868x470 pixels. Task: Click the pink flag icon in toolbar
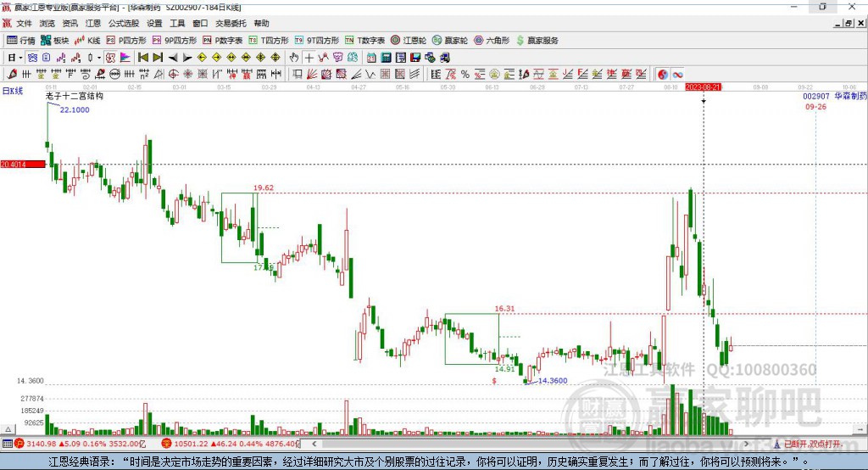coord(125,58)
